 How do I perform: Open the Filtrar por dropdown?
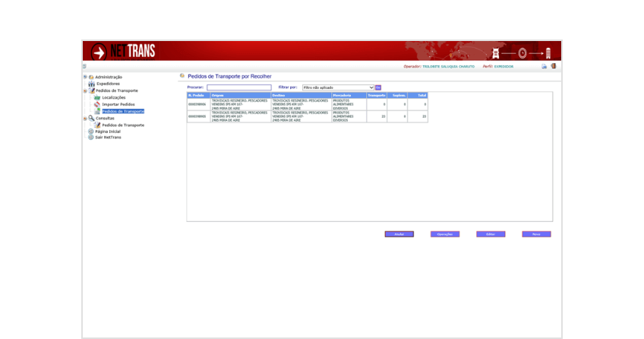[338, 87]
